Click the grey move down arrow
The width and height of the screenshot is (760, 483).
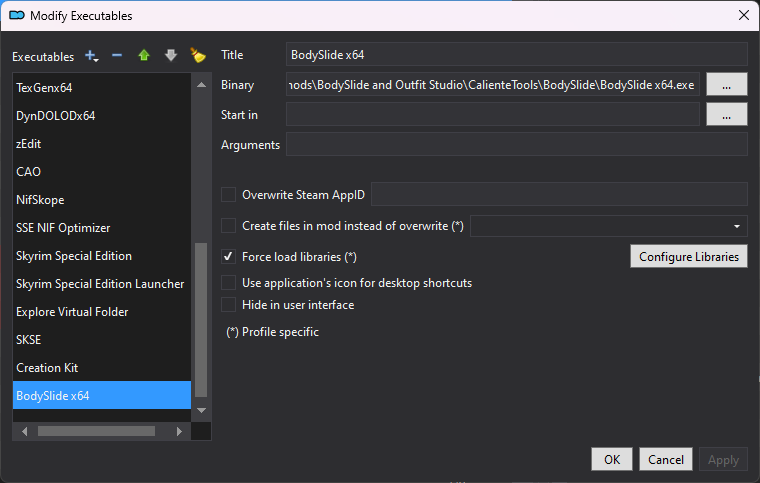pyautogui.click(x=170, y=56)
